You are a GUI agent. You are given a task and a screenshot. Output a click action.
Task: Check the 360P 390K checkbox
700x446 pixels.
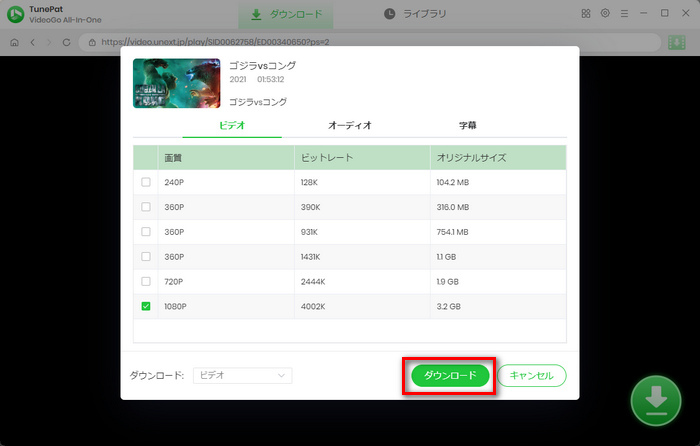(x=146, y=207)
